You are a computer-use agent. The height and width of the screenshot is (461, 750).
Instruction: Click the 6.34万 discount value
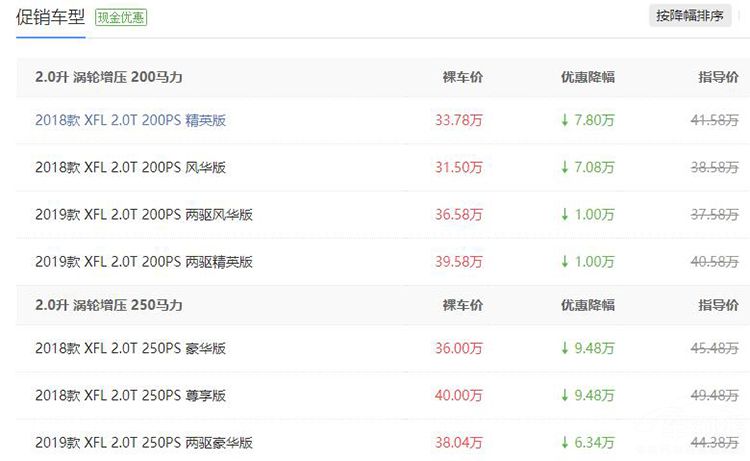588,443
